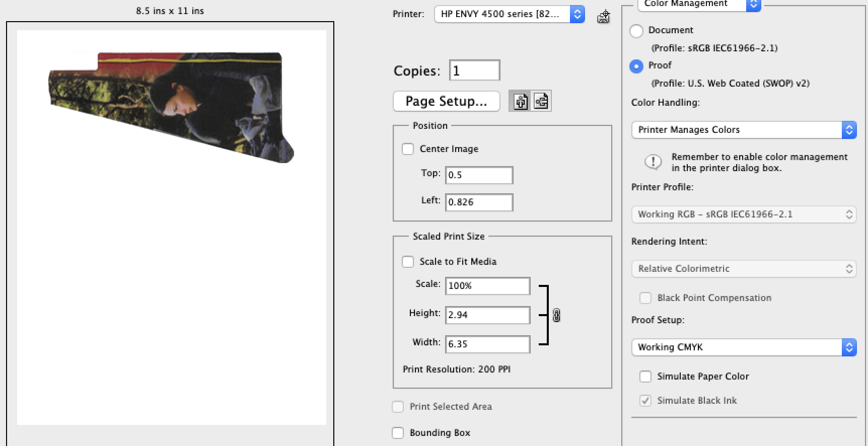
Task: Select the Proof radio button
Action: 636,66
